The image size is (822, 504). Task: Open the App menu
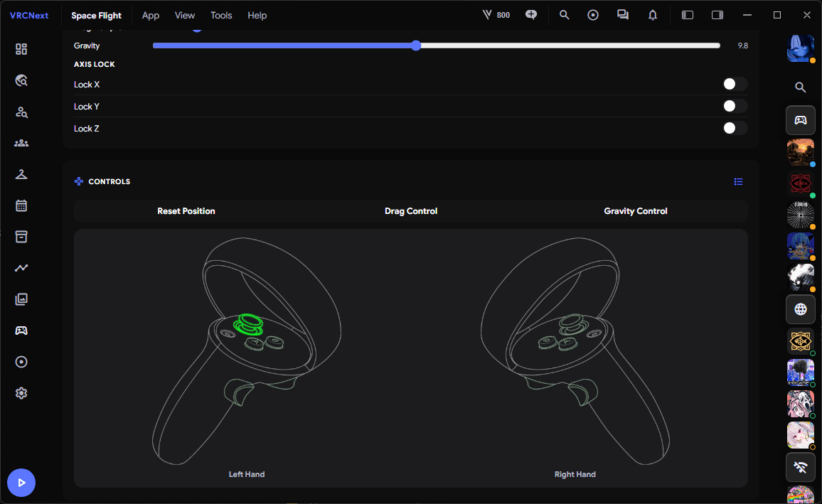(151, 15)
